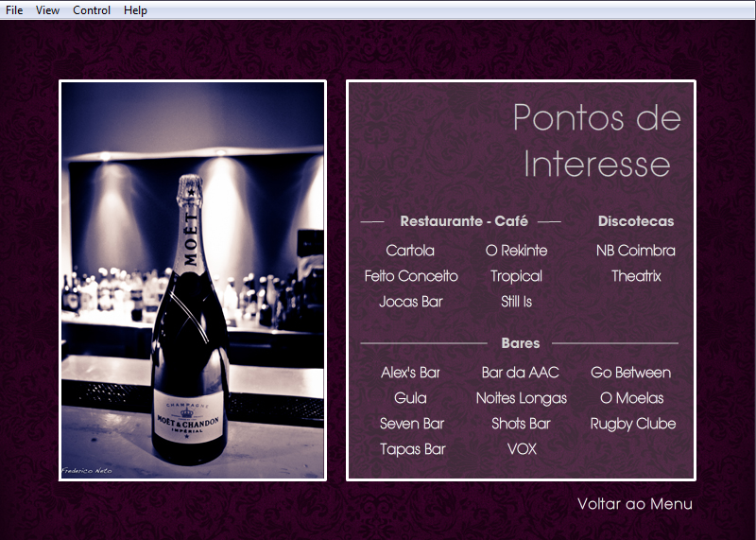Open Jocas Bar entry
The width and height of the screenshot is (756, 540).
point(411,302)
